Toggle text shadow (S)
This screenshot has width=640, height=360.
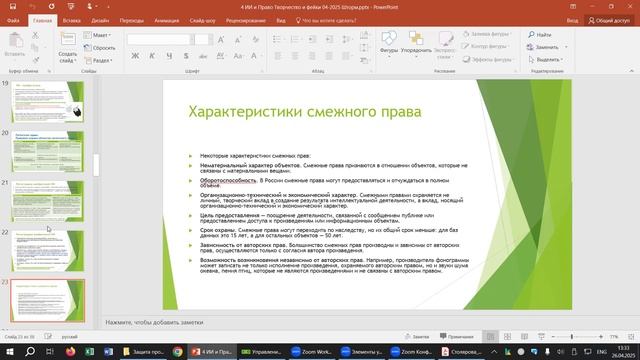click(186, 56)
